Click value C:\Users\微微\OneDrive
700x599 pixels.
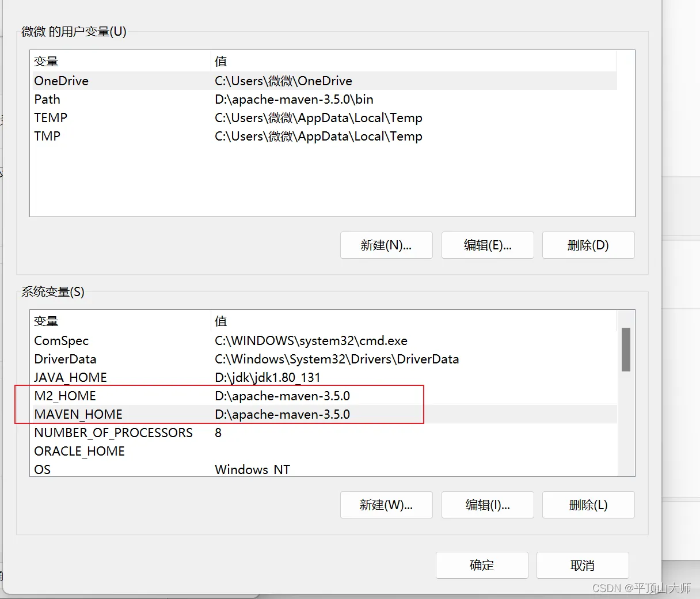point(283,81)
